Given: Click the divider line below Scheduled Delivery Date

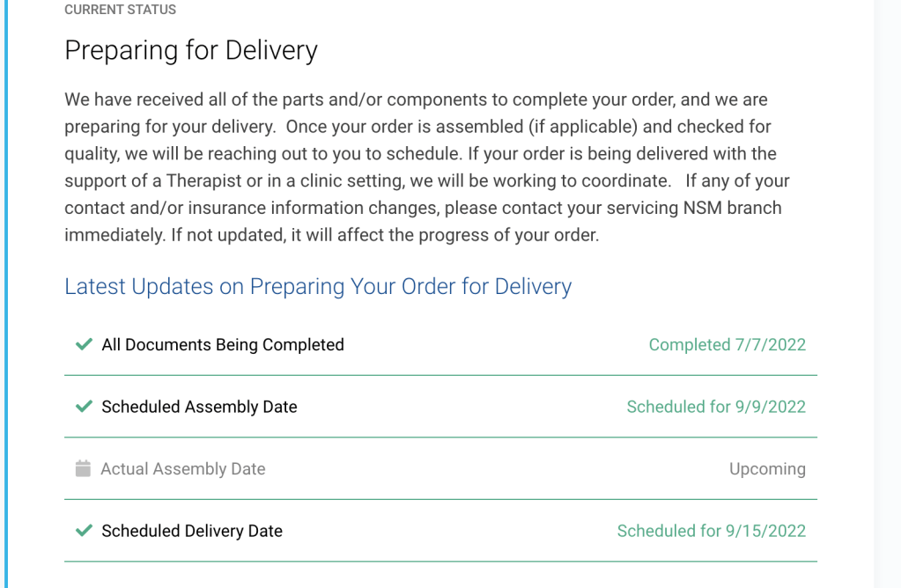Looking at the screenshot, I should tap(440, 562).
